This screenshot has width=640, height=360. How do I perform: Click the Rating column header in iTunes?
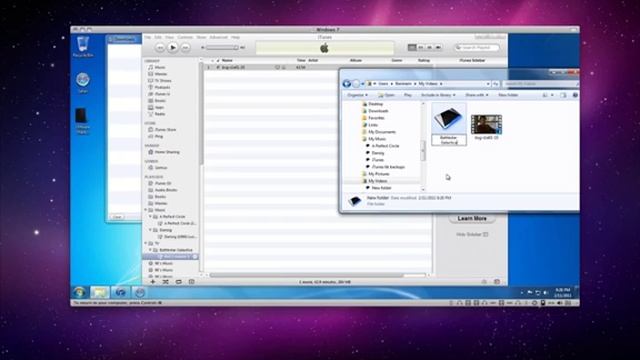pos(424,60)
